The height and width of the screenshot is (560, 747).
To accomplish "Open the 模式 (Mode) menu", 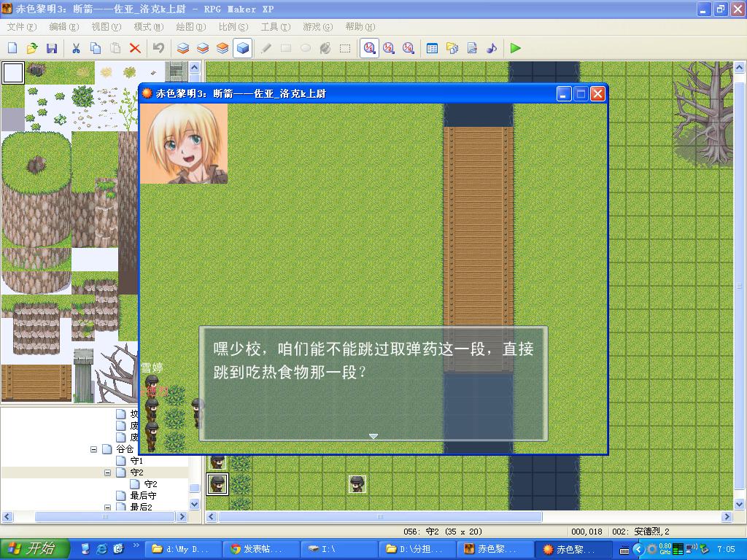I will pyautogui.click(x=149, y=27).
